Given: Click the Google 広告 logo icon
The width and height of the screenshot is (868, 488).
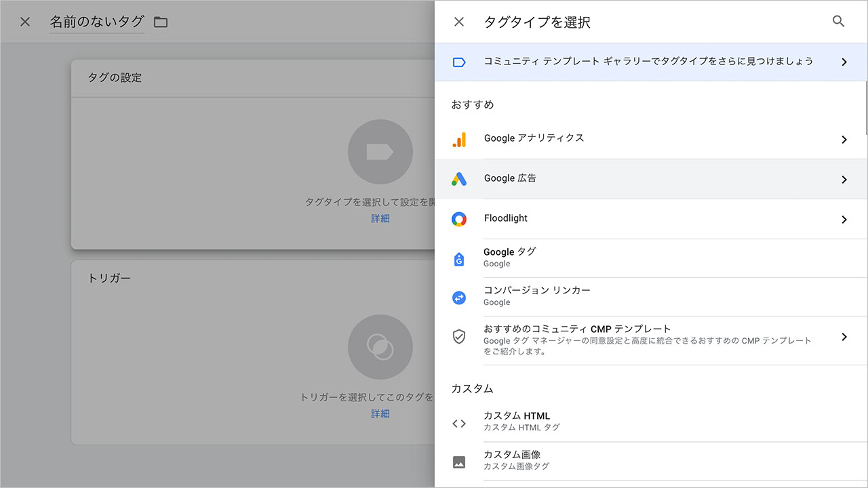Looking at the screenshot, I should pyautogui.click(x=460, y=179).
